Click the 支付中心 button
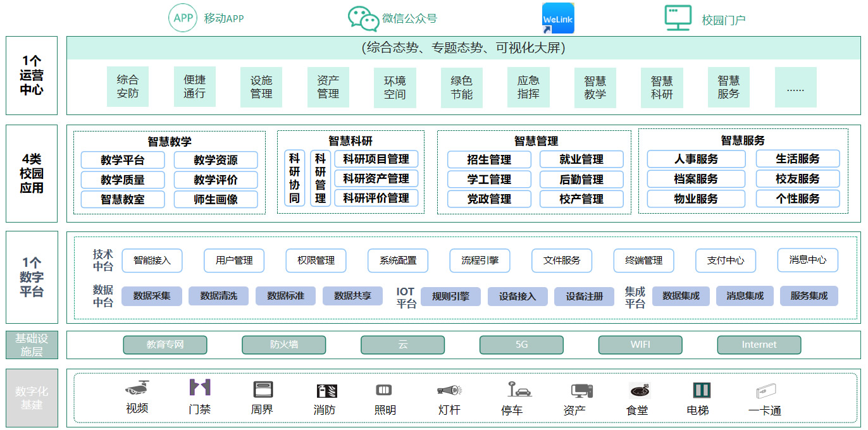This screenshot has width=868, height=430. [x=726, y=261]
